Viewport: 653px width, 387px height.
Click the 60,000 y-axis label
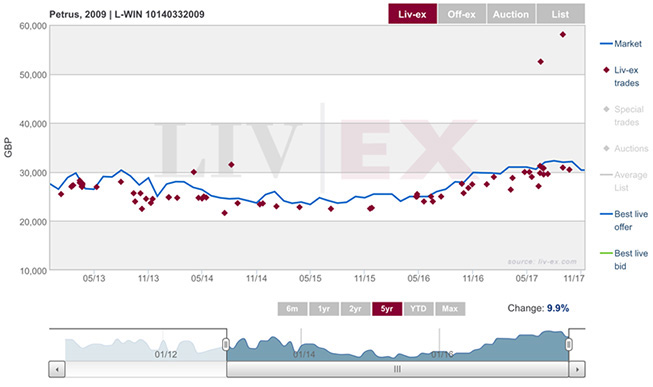[33, 26]
